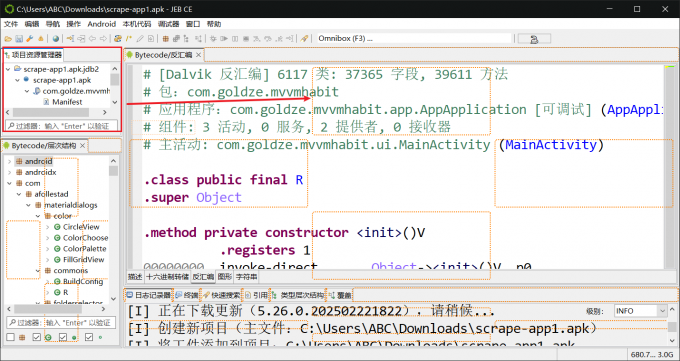This screenshot has width=680, height=361.
Task: Click the project explorer filter field
Action: [x=62, y=126]
